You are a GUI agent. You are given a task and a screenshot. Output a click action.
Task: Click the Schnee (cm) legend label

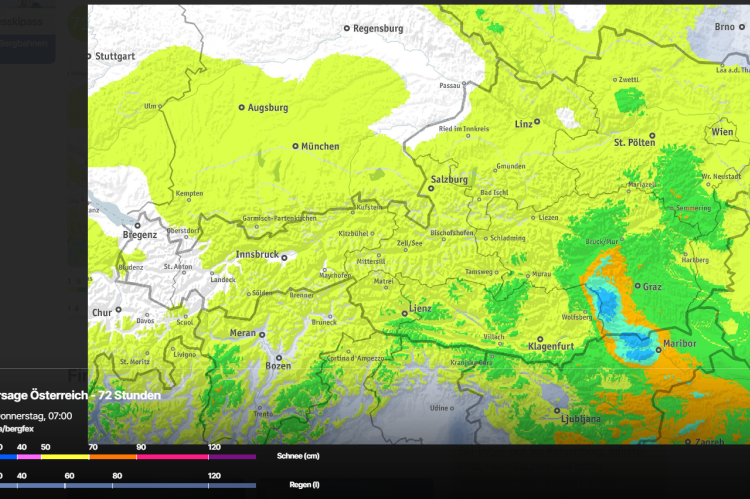[x=297, y=456]
